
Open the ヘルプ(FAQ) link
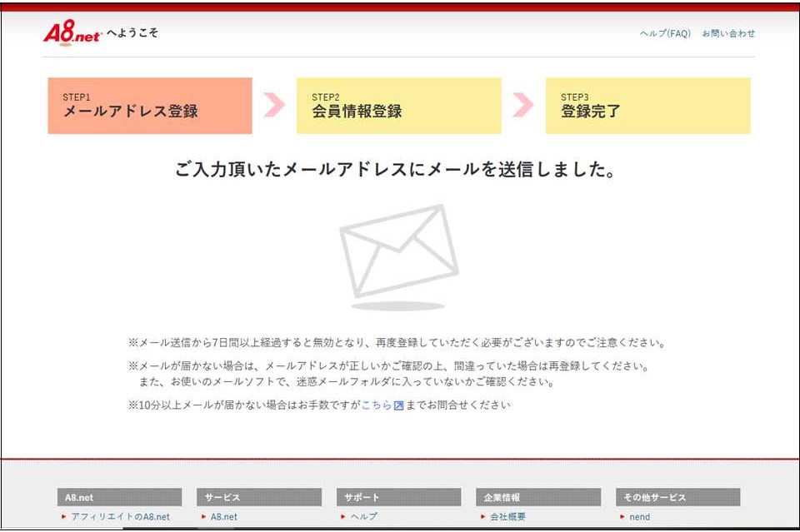point(665,33)
